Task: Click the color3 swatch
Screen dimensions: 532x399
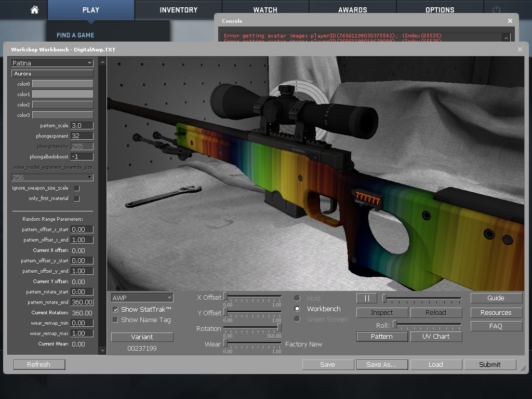Action: coord(63,115)
